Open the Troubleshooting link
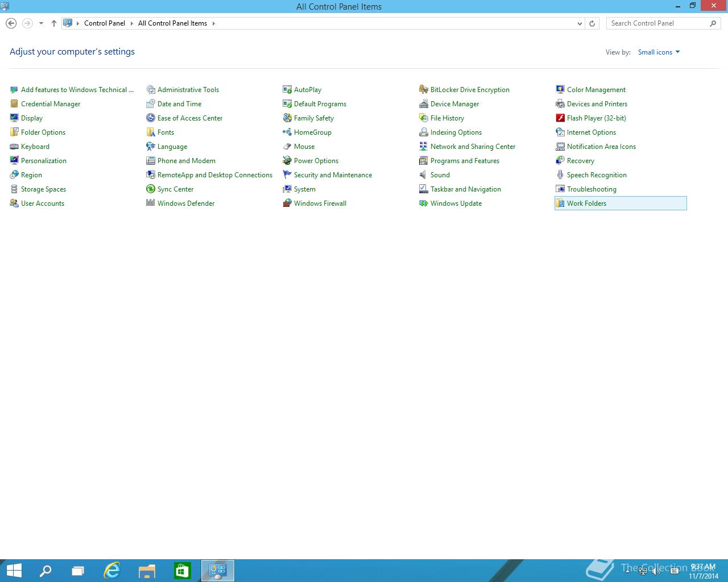 click(x=591, y=189)
